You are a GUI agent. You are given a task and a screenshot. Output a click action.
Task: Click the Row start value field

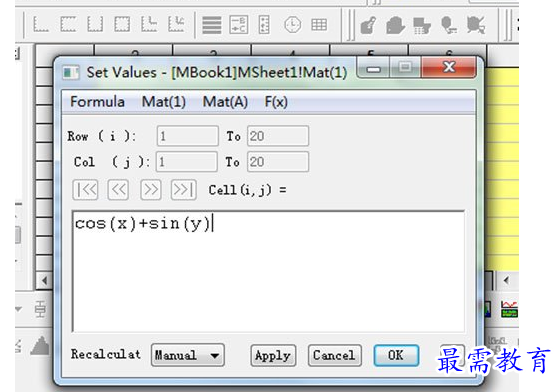(x=188, y=136)
